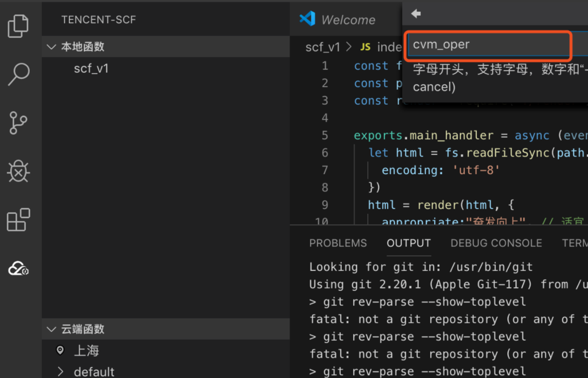Open the Debug bug icon
The height and width of the screenshot is (378, 588).
pos(18,172)
